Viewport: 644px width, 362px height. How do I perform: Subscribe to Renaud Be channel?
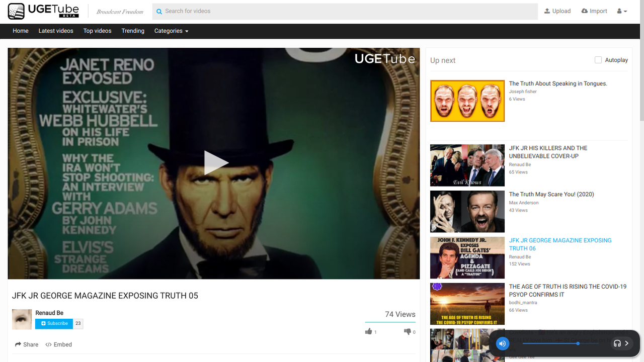54,323
